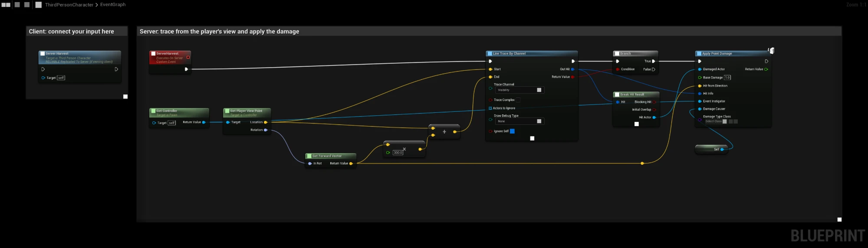Click Break Hit Result's Blocking Hit pin

[x=654, y=102]
